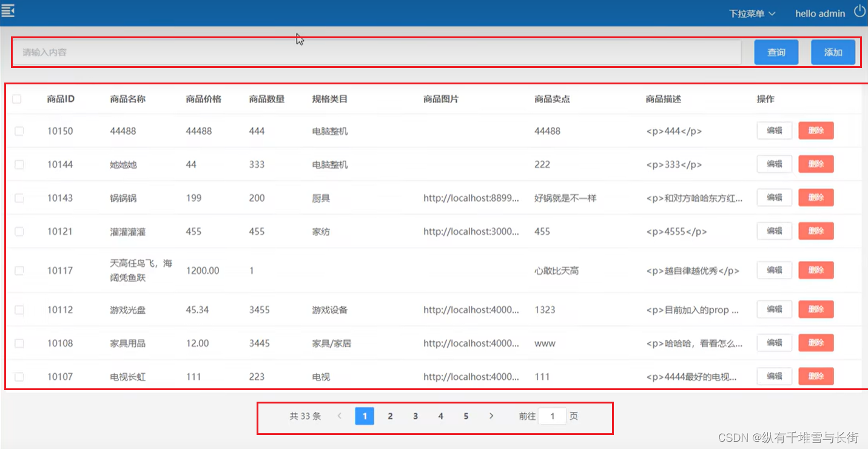Viewport: 868px width, 449px height.
Task: Click the 商品描述 column header
Action: click(x=664, y=99)
